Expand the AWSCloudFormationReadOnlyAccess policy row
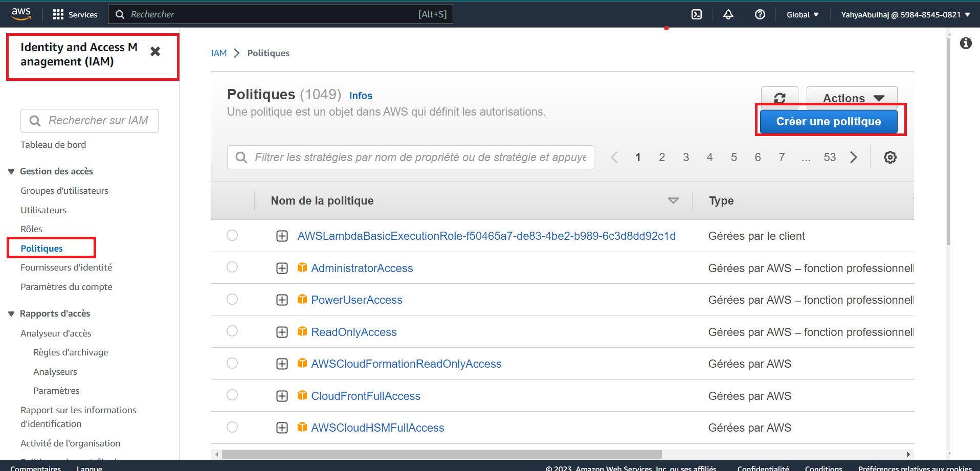The height and width of the screenshot is (471, 980). tap(282, 364)
